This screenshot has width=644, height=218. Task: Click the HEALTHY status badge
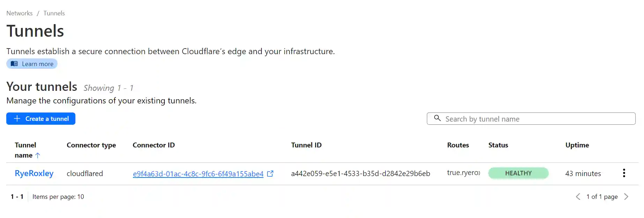[518, 173]
